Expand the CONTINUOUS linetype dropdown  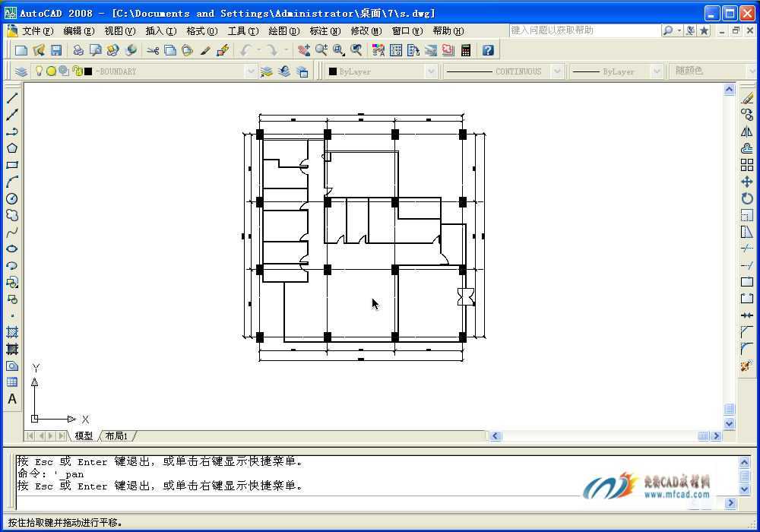(x=557, y=71)
